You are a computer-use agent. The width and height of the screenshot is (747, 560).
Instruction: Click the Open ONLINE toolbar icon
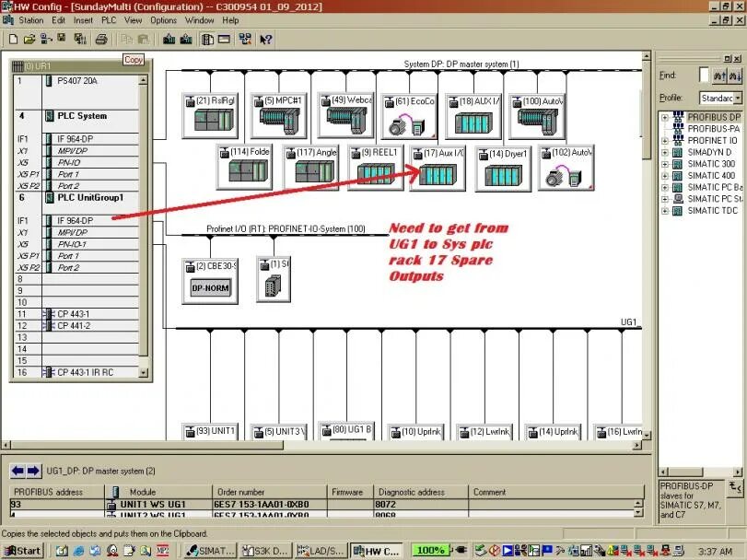(x=46, y=39)
